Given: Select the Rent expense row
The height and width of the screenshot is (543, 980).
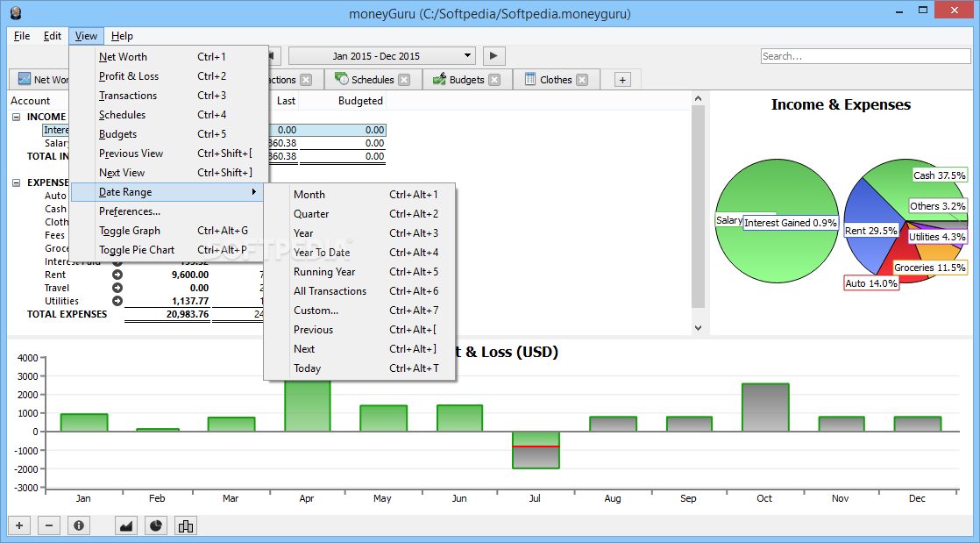Looking at the screenshot, I should [x=55, y=275].
